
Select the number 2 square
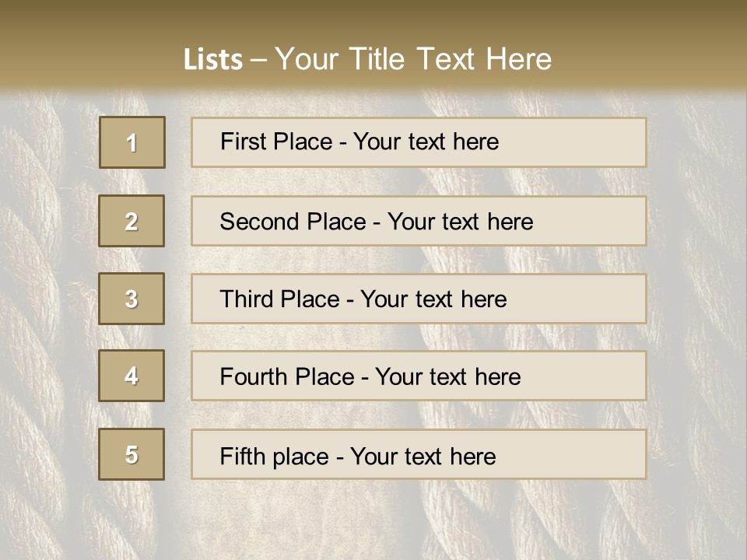pyautogui.click(x=132, y=221)
